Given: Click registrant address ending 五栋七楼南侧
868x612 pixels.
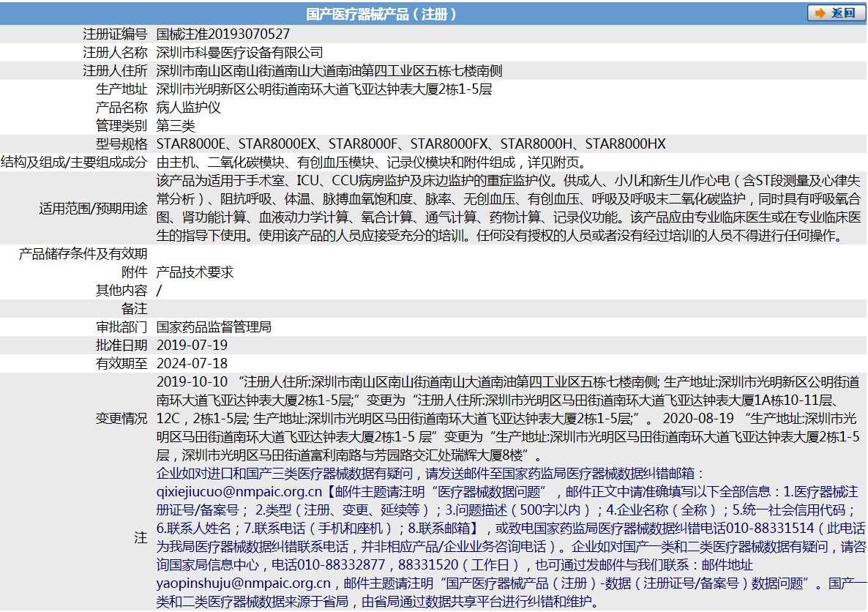Looking at the screenshot, I should (329, 70).
